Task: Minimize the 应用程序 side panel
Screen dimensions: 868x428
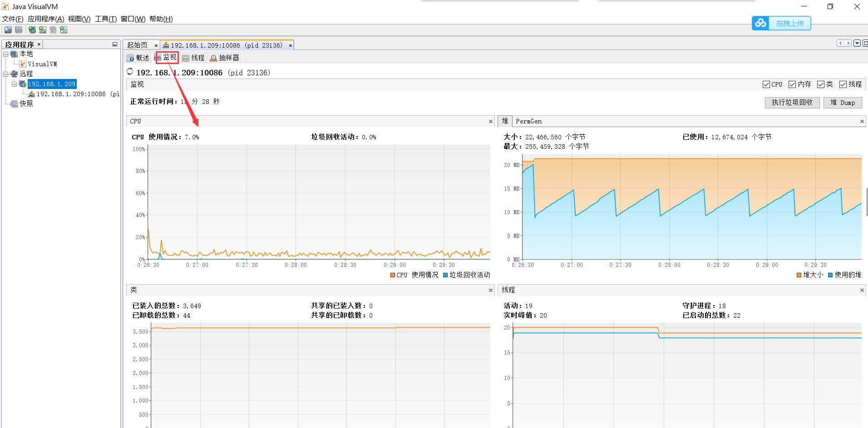Action: coord(114,44)
